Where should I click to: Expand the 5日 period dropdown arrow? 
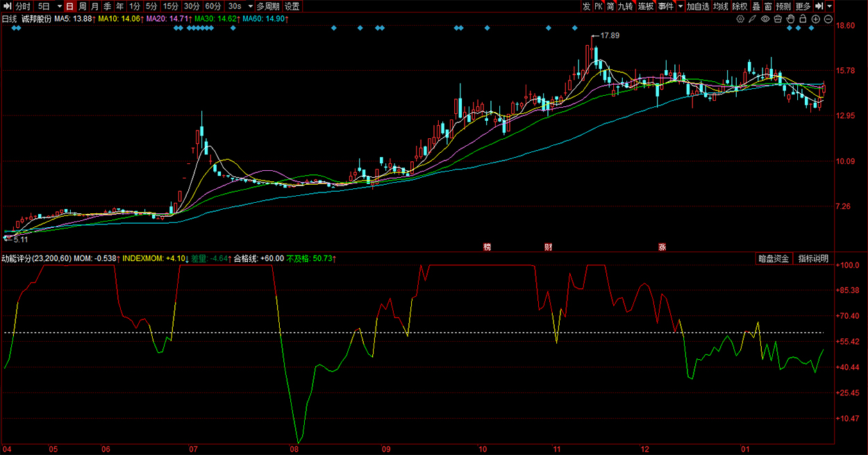(x=58, y=6)
